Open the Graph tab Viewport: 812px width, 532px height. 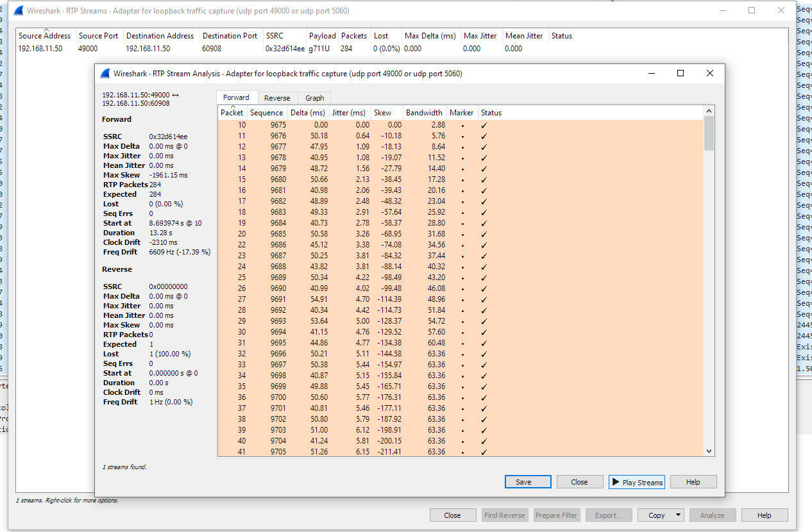314,97
